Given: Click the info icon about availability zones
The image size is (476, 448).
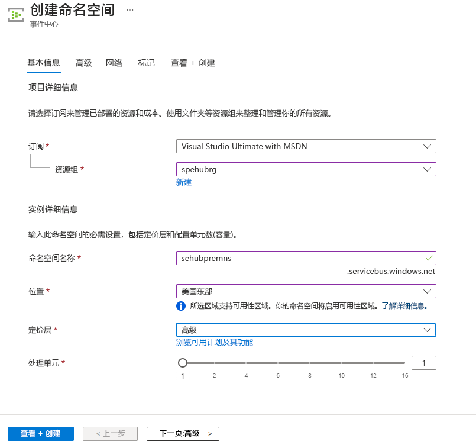Looking at the screenshot, I should (182, 306).
